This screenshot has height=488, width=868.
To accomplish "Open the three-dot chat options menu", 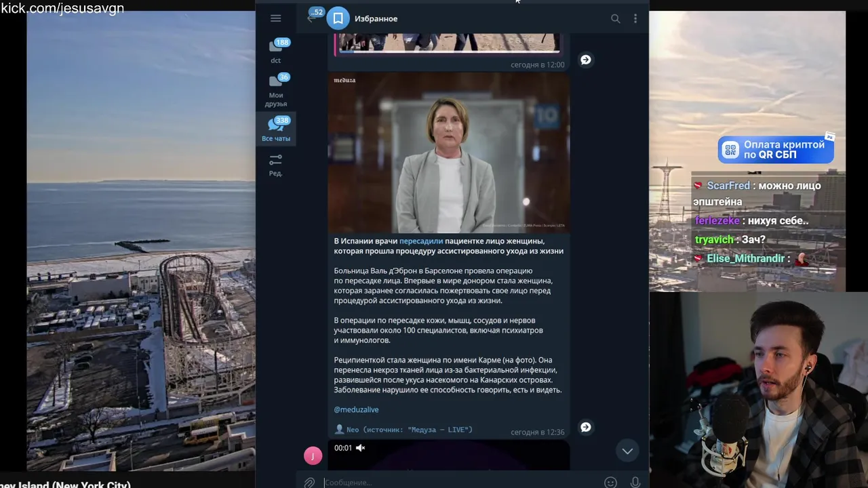I will click(635, 19).
